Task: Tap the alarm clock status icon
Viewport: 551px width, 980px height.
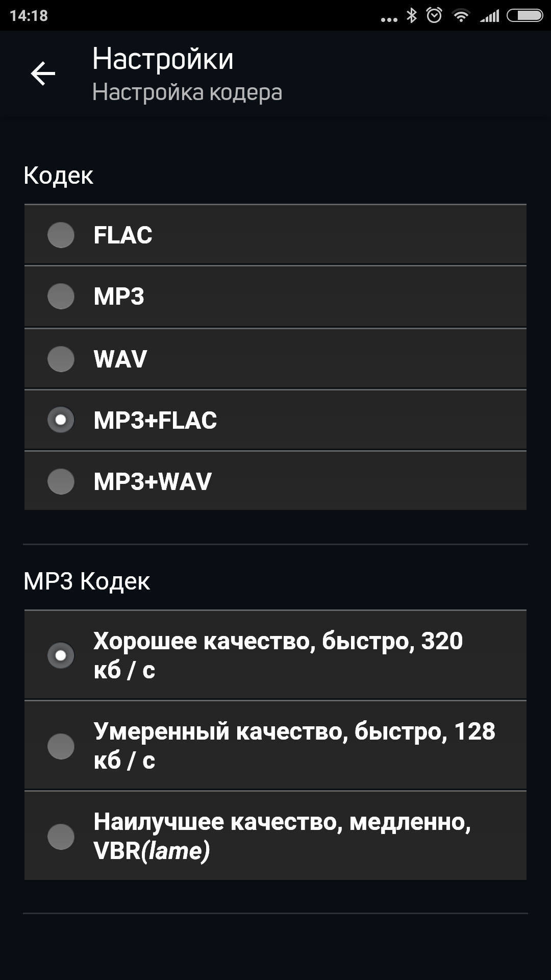Action: 434,16
